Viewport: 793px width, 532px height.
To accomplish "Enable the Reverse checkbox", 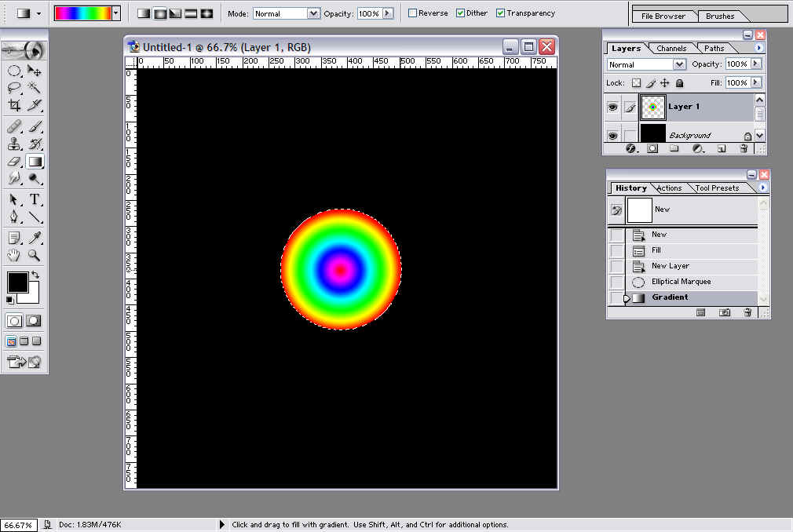I will pyautogui.click(x=413, y=13).
